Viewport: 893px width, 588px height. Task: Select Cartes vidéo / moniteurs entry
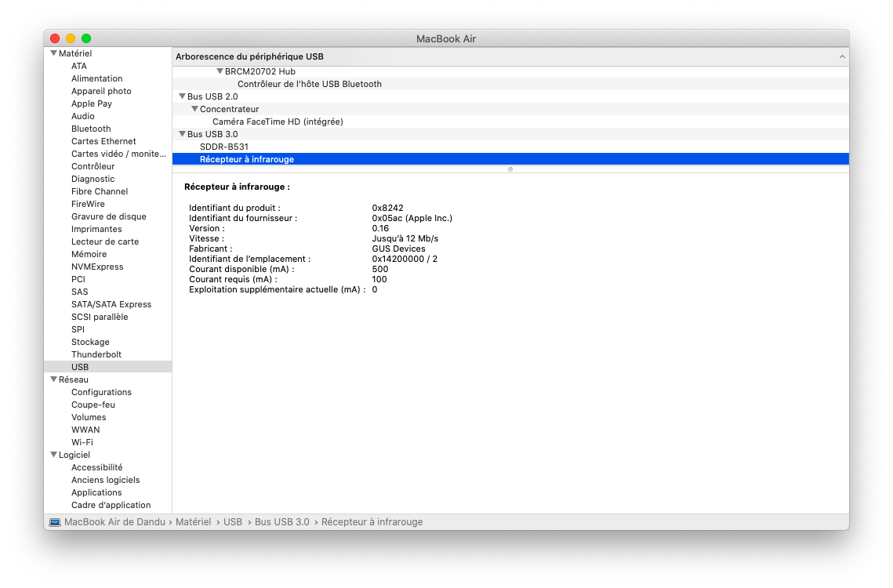(x=118, y=153)
